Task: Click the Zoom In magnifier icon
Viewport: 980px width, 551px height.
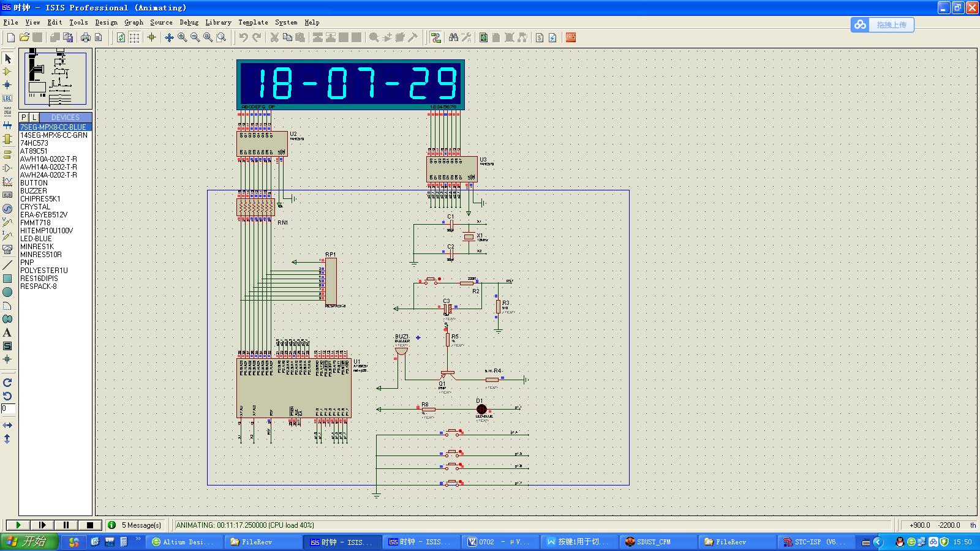Action: click(x=183, y=37)
